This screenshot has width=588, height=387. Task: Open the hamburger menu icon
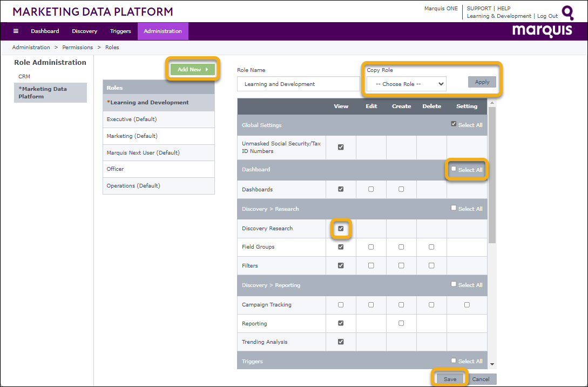click(16, 31)
